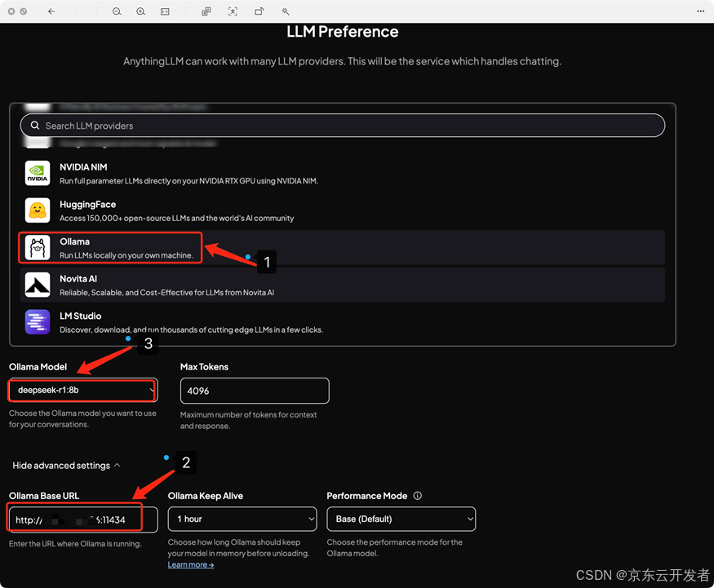Select the Ollama provider row
Image resolution: width=714 pixels, height=588 pixels.
point(343,248)
